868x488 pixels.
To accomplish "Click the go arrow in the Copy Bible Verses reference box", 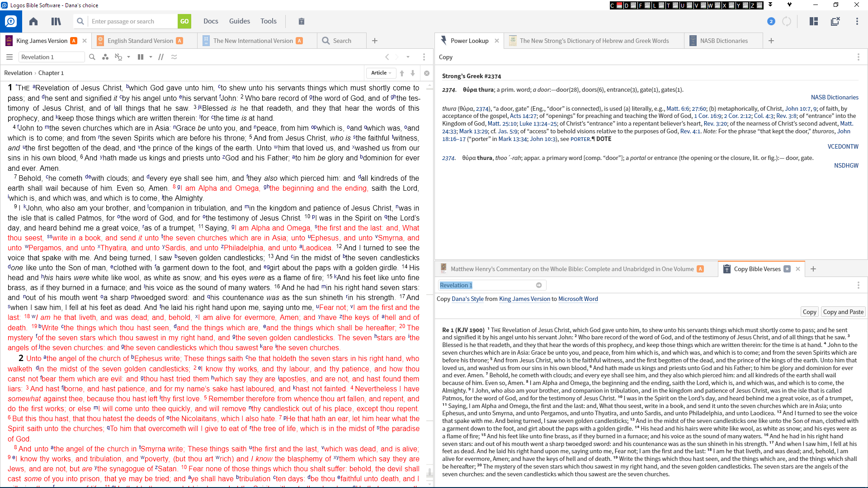I will (539, 285).
